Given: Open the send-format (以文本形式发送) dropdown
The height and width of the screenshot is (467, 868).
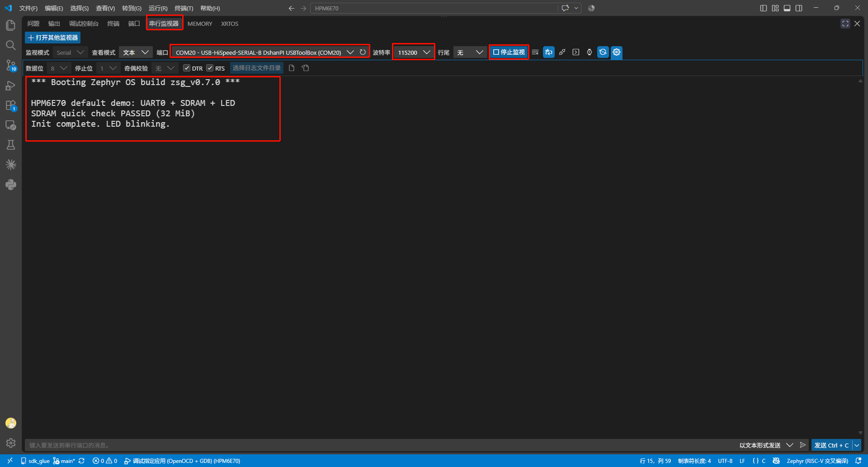Looking at the screenshot, I should (766, 445).
